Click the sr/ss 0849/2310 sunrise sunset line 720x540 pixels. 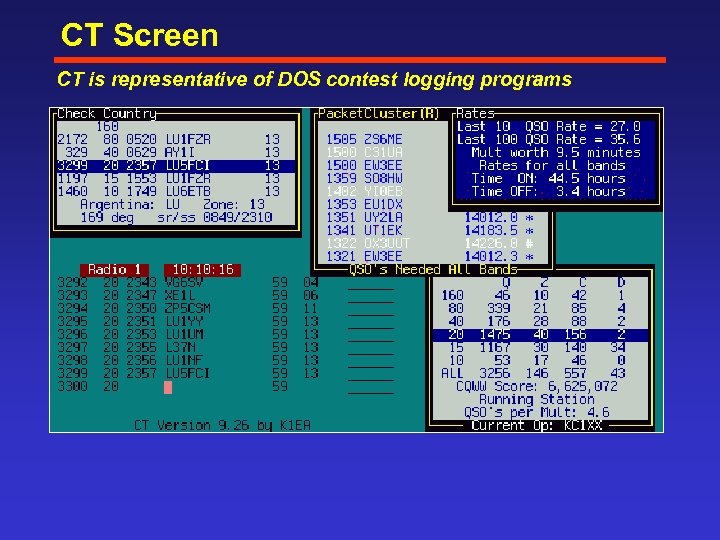point(215,217)
